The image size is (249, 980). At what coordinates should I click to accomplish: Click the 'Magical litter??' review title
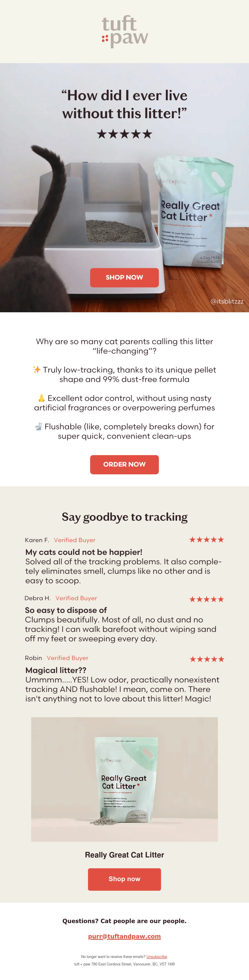(56, 670)
